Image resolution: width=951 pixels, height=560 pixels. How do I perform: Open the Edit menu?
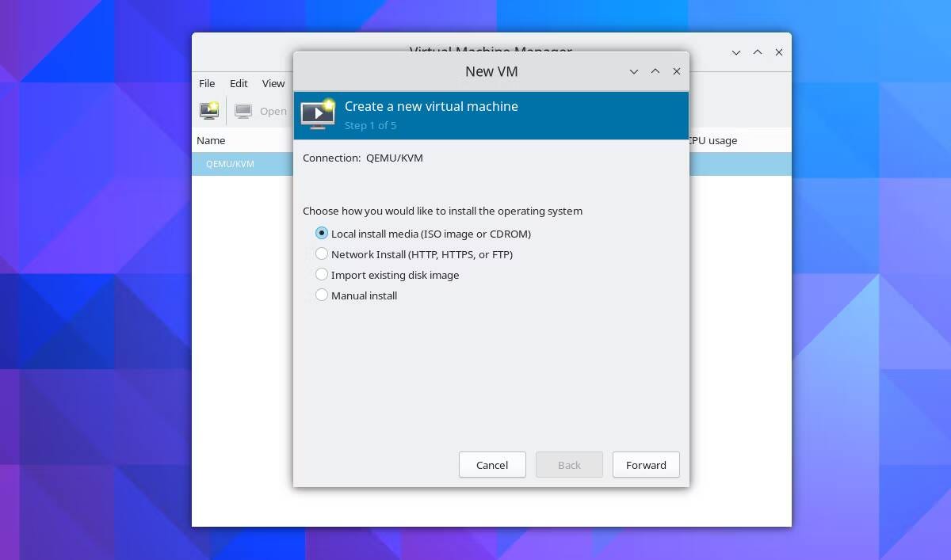[x=238, y=83]
